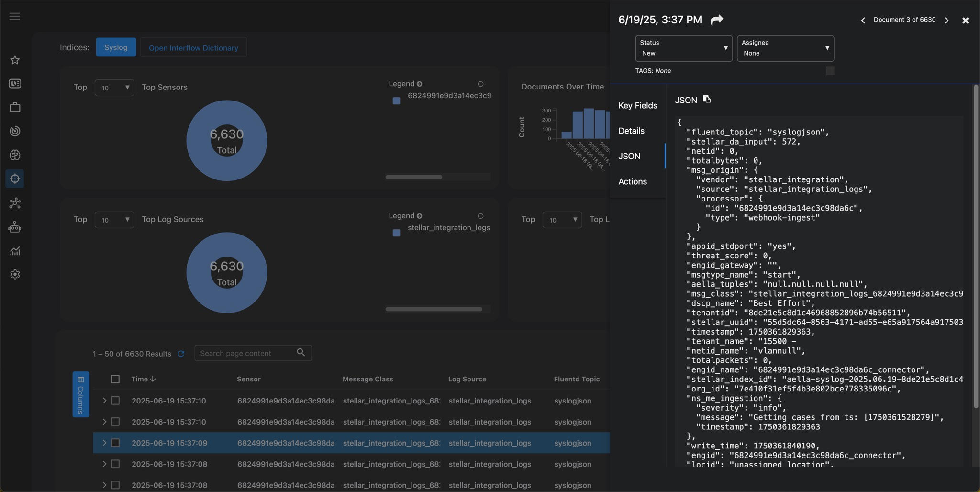Click the Syslog index button
Image resolution: width=980 pixels, height=492 pixels.
pyautogui.click(x=116, y=47)
